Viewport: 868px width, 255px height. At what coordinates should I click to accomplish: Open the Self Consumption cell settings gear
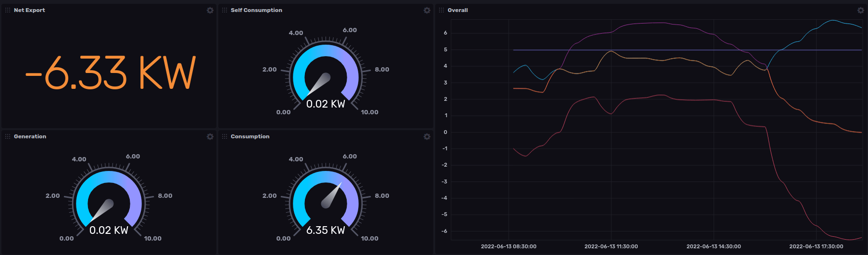427,10
